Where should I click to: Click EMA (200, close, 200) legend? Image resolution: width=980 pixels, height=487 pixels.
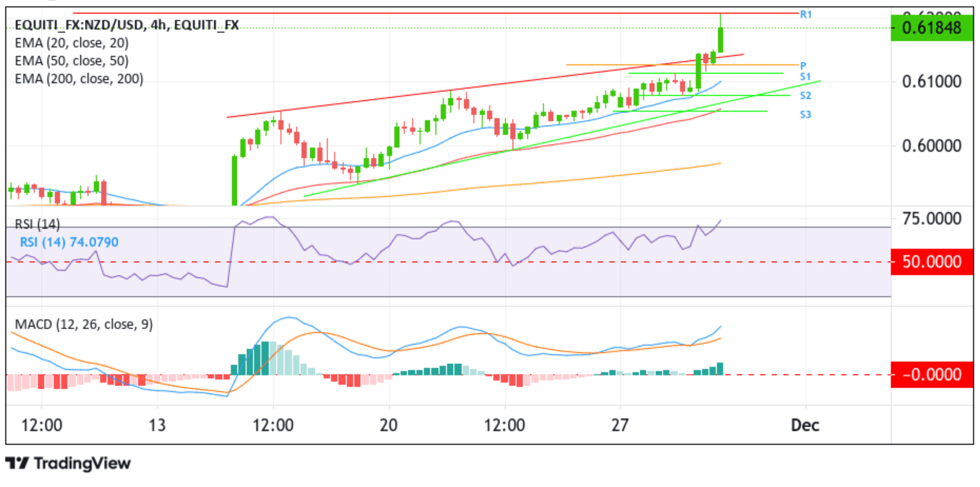[x=79, y=79]
